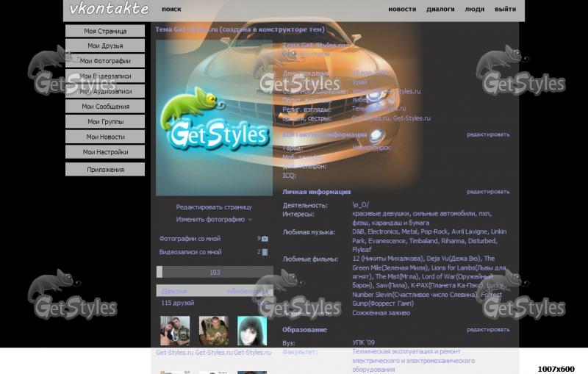Click the vkontakte logo
This screenshot has width=588, height=374.
(x=109, y=9)
